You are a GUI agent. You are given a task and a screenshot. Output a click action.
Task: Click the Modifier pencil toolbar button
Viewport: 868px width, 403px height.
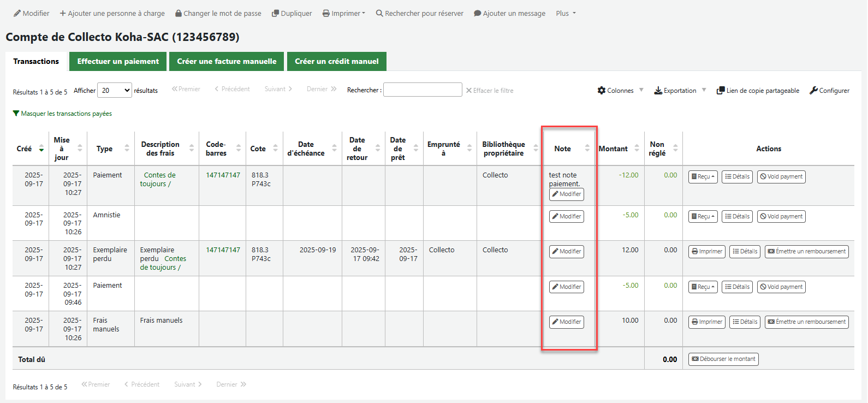[x=32, y=13]
